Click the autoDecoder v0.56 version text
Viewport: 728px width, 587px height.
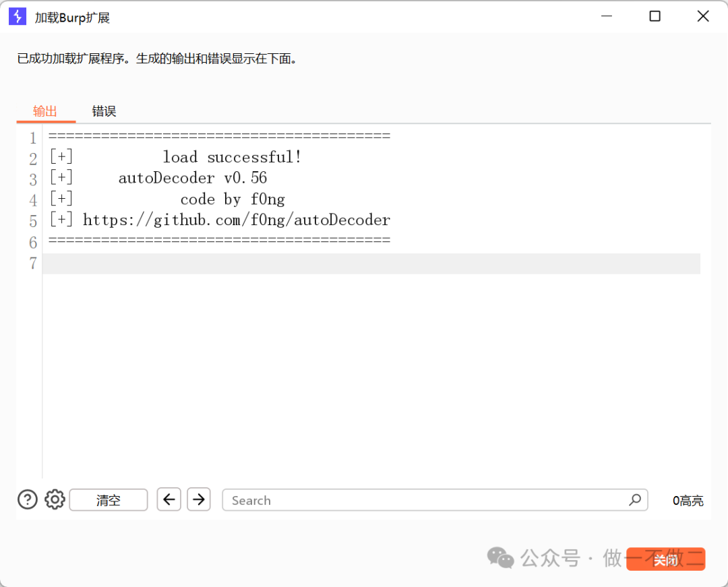coord(192,177)
